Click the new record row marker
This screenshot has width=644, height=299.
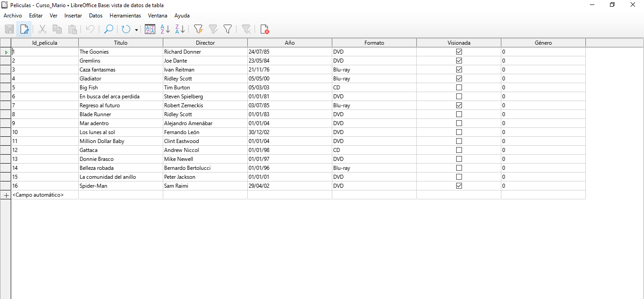(x=5, y=195)
